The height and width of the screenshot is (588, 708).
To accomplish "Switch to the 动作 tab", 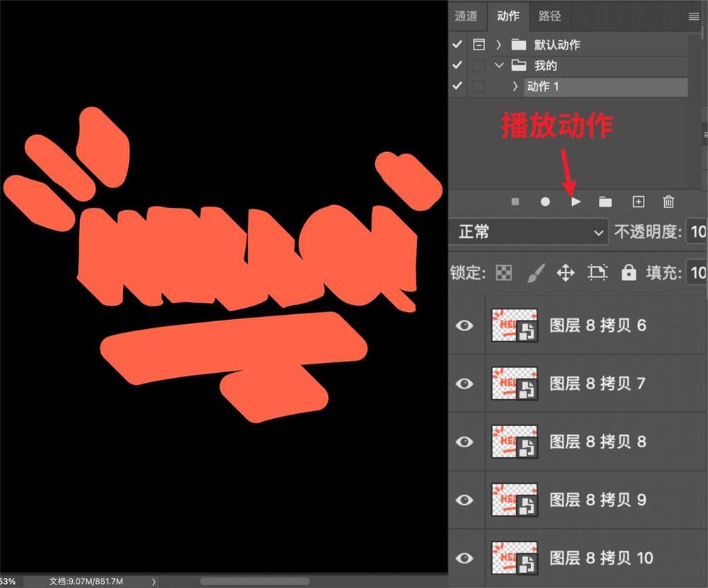I will [x=508, y=16].
